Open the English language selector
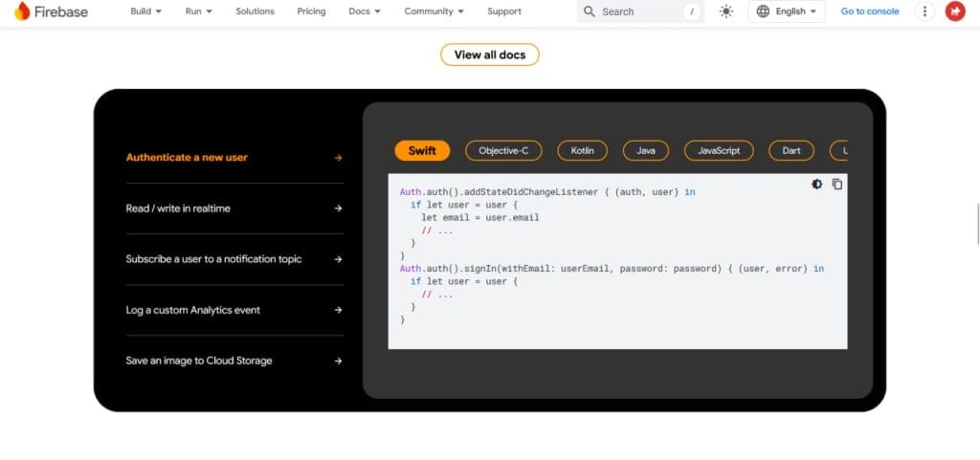The image size is (980, 460). click(787, 11)
